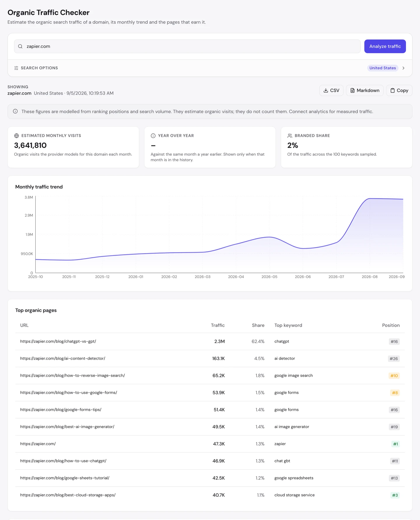420x520 pixels.
Task: Click the globe icon next to Estimated Monthly Visits
Action: point(17,136)
